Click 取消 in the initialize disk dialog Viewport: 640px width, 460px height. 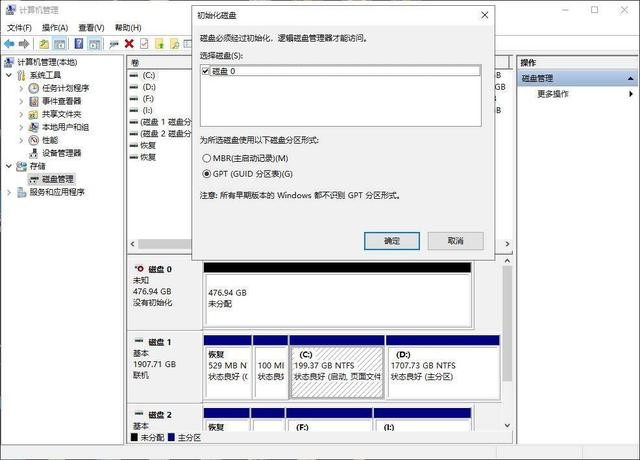[x=456, y=241]
